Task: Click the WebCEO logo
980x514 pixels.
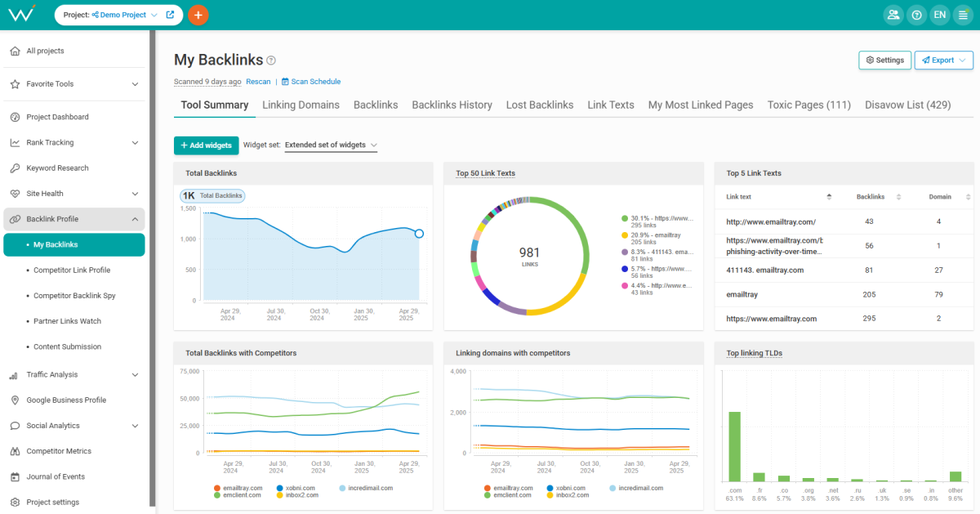Action: pos(22,14)
